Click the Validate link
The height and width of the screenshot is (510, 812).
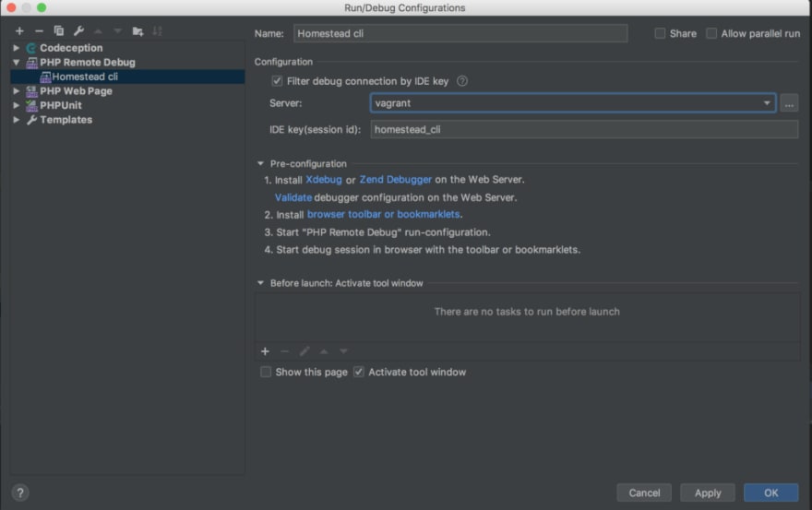coord(293,197)
